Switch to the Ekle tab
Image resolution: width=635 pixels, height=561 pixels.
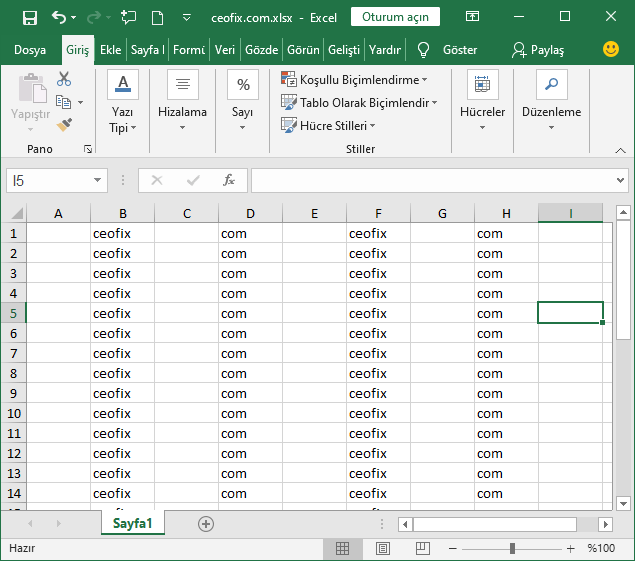coord(111,50)
